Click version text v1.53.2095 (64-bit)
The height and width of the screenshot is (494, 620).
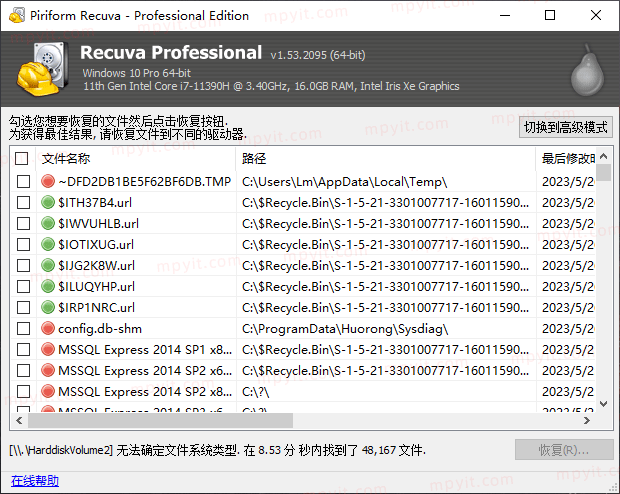point(318,55)
